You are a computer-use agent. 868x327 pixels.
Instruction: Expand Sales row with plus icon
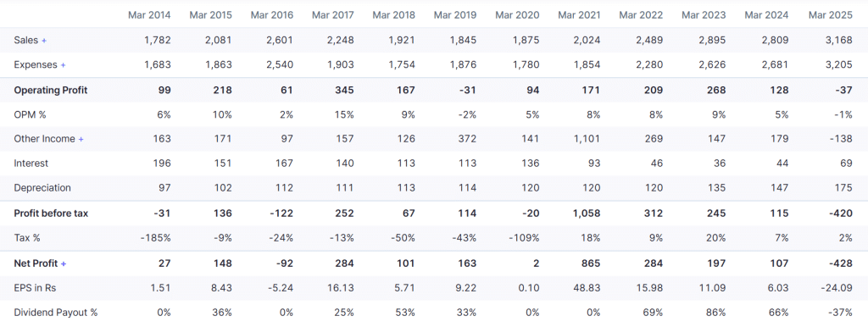pos(44,41)
